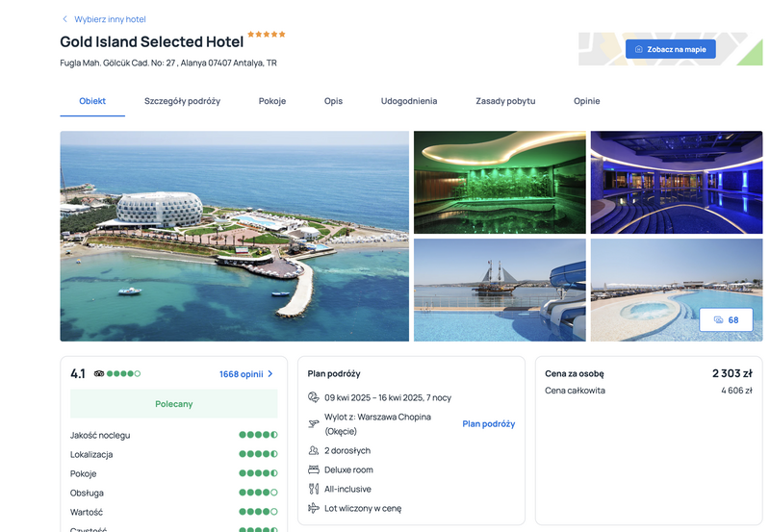Click the bed icon beside Deluxe room
770x532 pixels.
pyautogui.click(x=313, y=469)
